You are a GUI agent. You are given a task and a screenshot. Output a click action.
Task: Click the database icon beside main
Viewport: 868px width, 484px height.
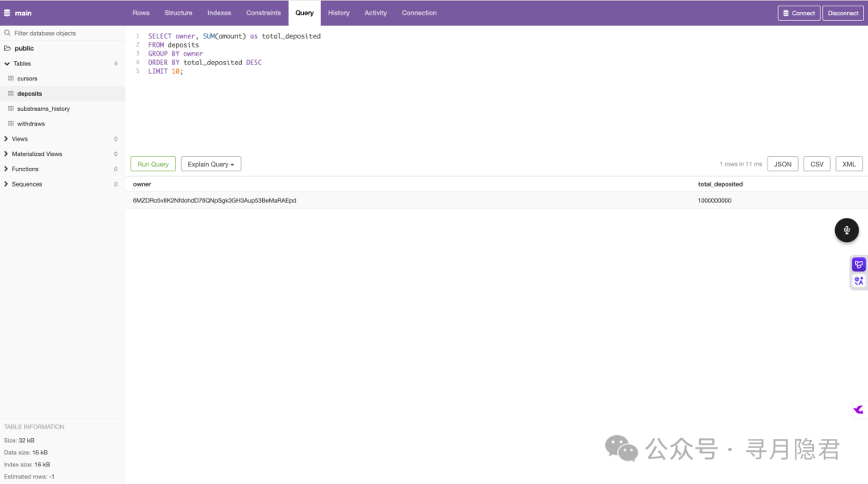coord(7,13)
